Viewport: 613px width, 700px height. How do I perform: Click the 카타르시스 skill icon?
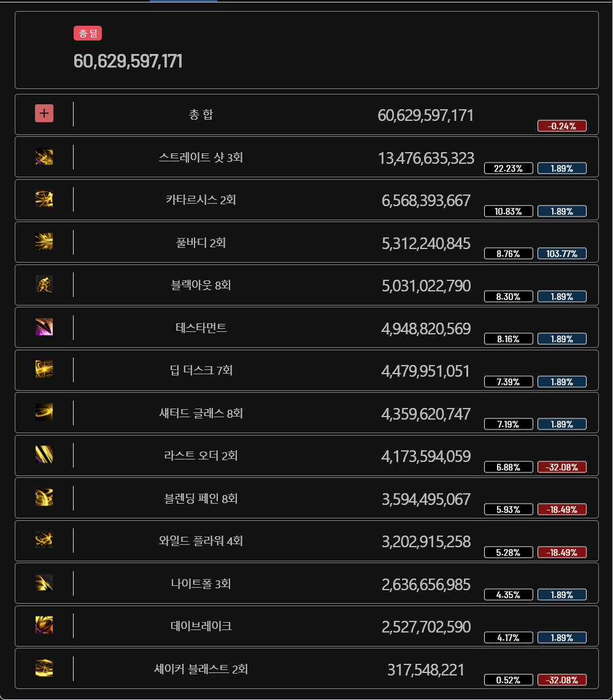44,199
